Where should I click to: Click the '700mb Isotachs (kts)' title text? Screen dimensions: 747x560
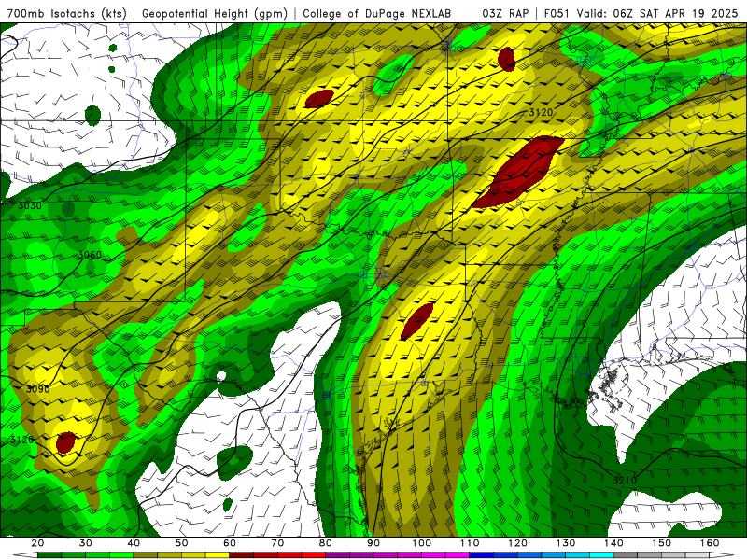(x=66, y=13)
